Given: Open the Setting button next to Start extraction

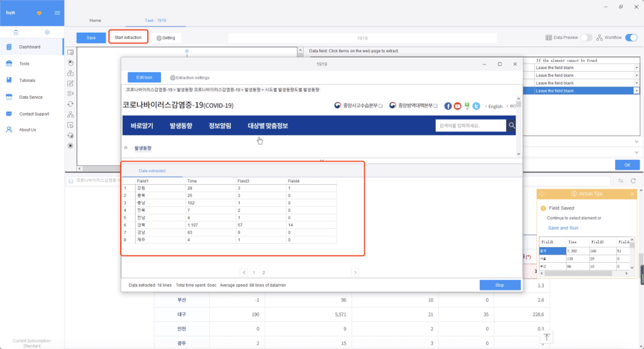Looking at the screenshot, I should 166,38.
